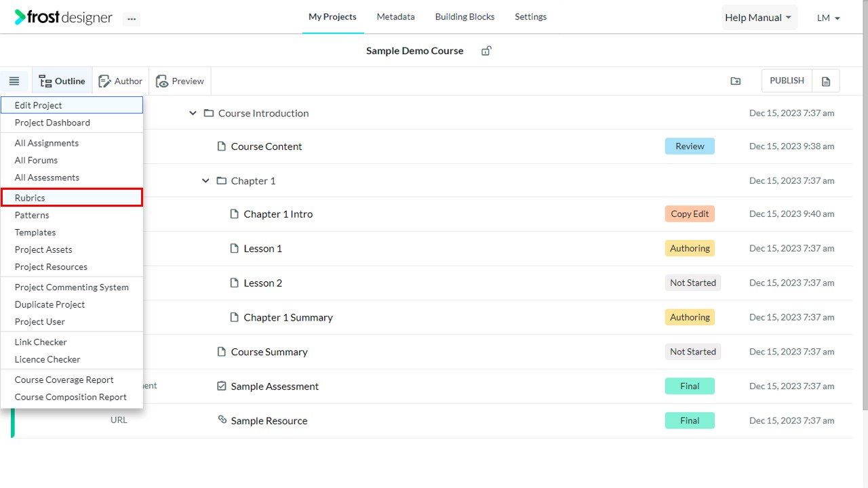Click the Dec 15, 2023 9:40 am timestamp
Viewport: 868px width, 488px height.
click(791, 214)
